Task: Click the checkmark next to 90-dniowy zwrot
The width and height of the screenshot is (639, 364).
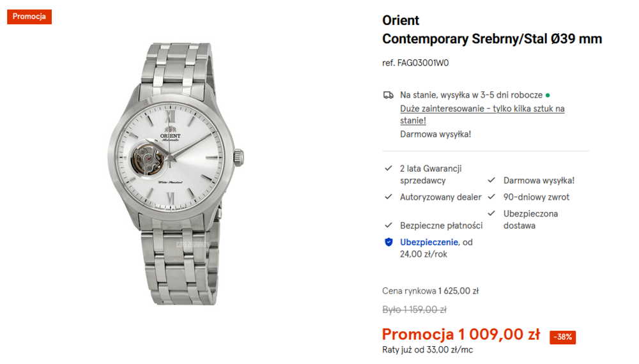Action: click(492, 197)
